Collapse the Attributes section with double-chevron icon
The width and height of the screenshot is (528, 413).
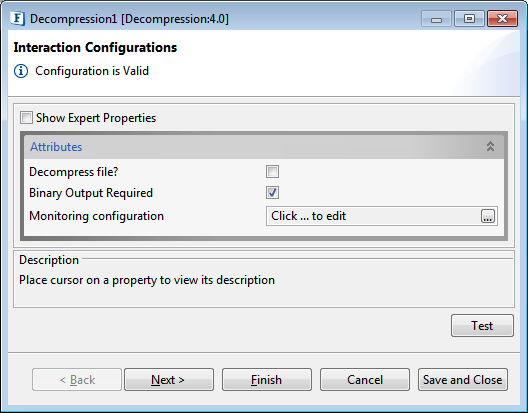(x=490, y=147)
